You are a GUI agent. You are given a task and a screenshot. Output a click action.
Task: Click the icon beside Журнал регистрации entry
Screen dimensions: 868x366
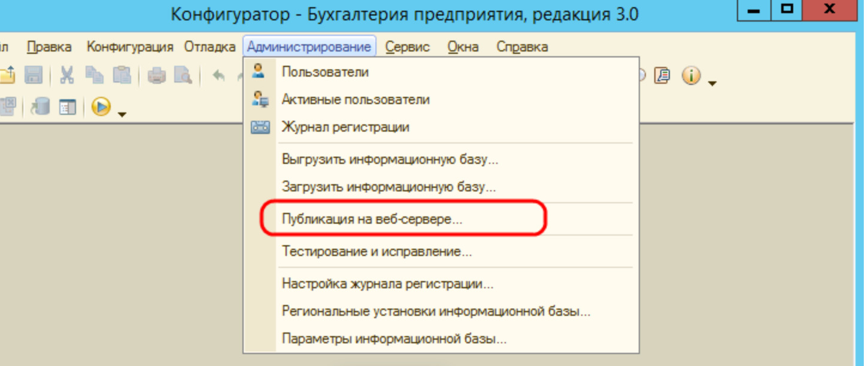(260, 127)
